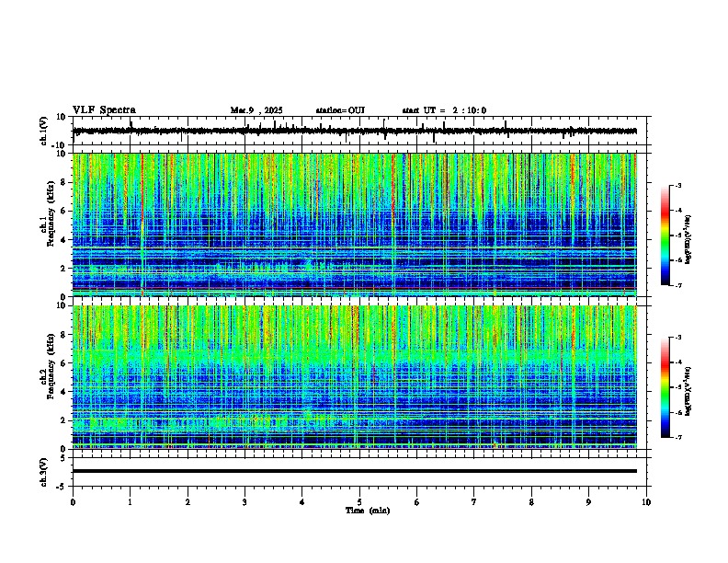This screenshot has width=728, height=563.
Task: Click the ch.3 flat black signal line
Action: (355, 471)
